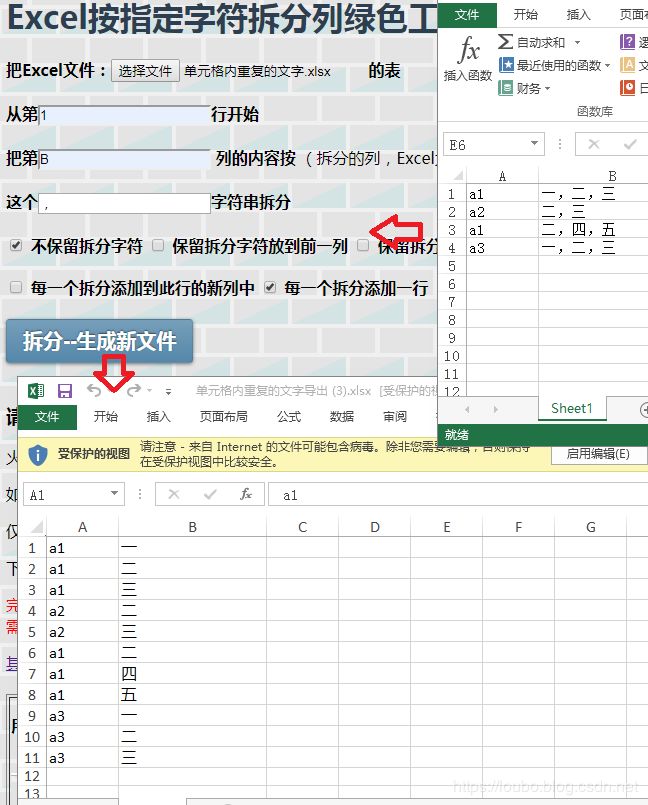
Task: Open 文件 tab in lower Excel window
Action: pos(47,417)
